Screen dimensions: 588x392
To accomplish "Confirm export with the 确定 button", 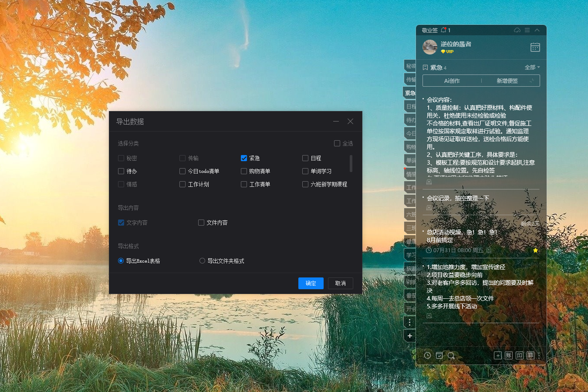I will click(x=311, y=283).
